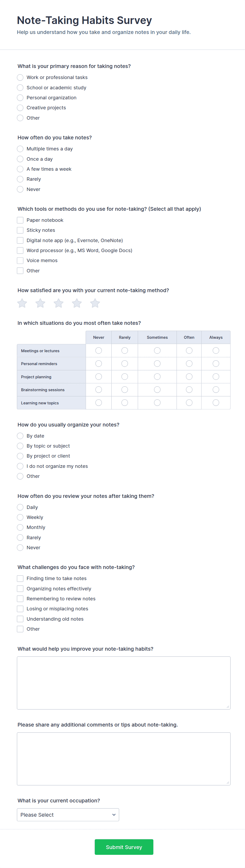Mark 'Meetings or lectures' as Always
The image size is (245, 868).
[216, 351]
